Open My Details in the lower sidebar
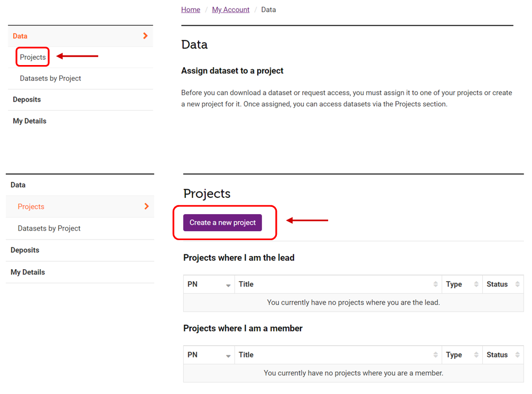 click(x=28, y=272)
